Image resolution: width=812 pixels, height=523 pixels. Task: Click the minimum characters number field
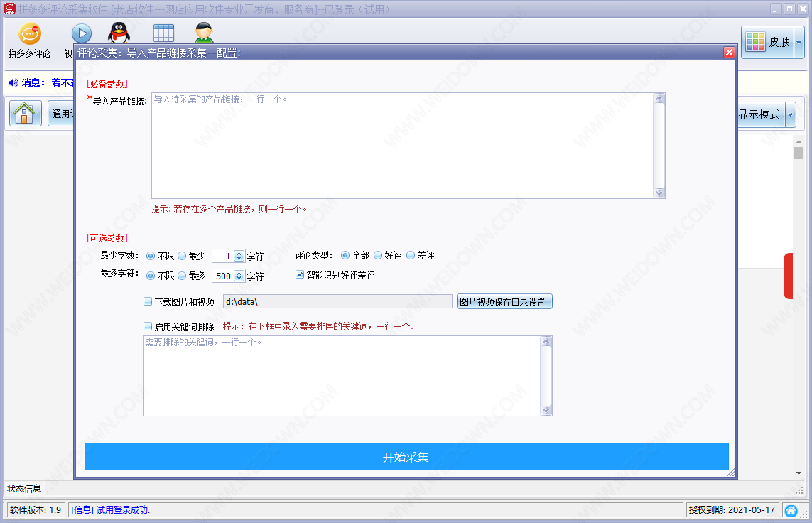click(x=223, y=256)
